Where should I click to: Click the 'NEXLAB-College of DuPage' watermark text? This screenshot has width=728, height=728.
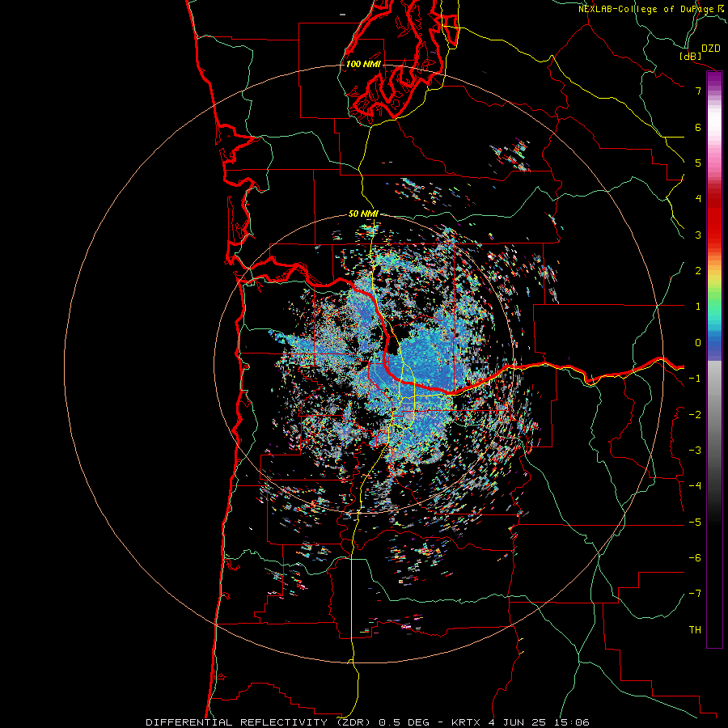[647, 9]
